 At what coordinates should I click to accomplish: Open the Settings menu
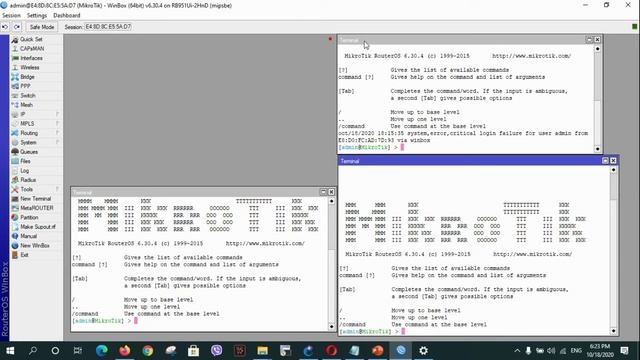(x=37, y=16)
